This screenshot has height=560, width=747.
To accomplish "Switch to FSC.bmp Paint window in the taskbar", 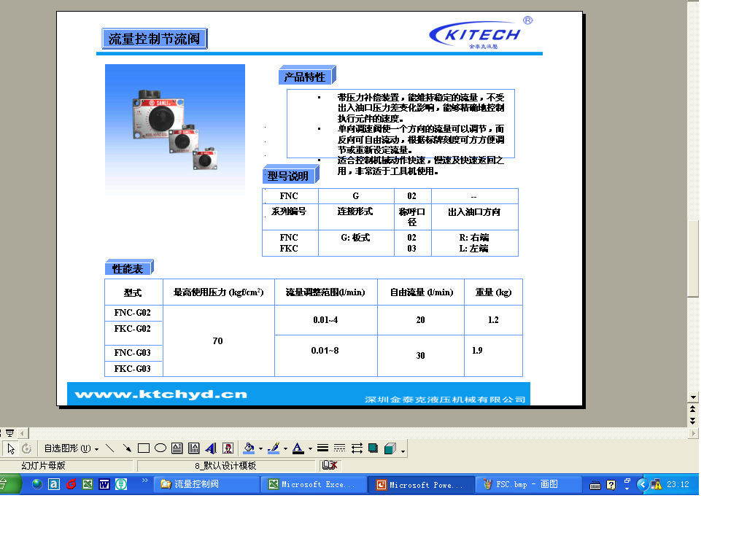I will coord(529,484).
